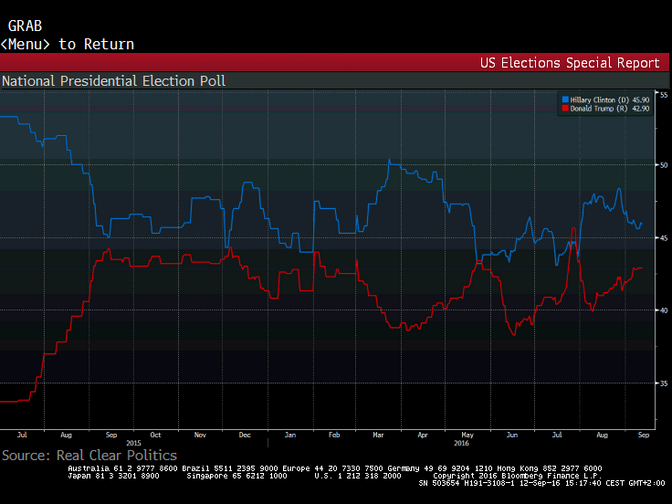672x504 pixels.
Task: Click the National Presidential Election Poll title
Action: coord(113,80)
